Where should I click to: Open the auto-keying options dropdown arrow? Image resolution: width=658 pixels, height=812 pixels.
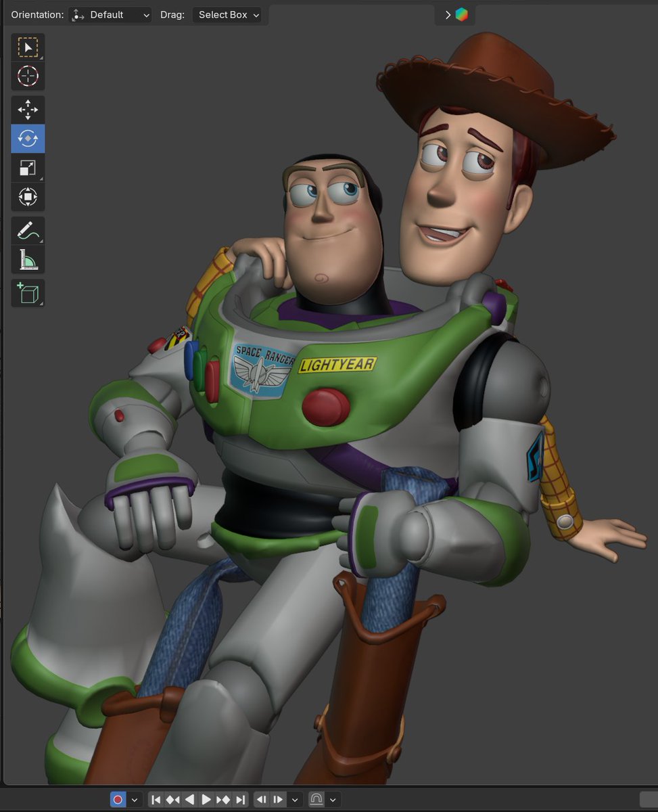(135, 800)
